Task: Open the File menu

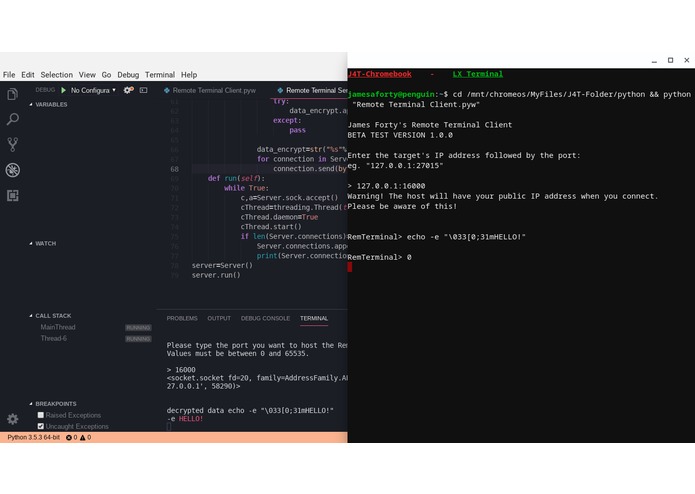Action: click(9, 75)
